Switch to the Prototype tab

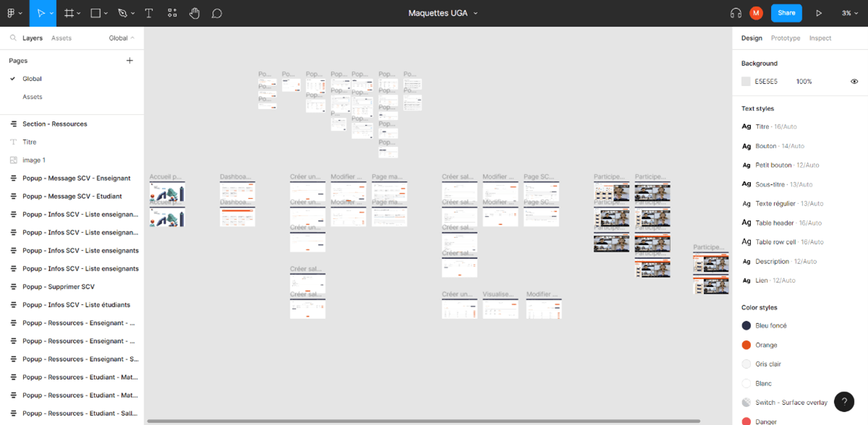[x=785, y=38]
